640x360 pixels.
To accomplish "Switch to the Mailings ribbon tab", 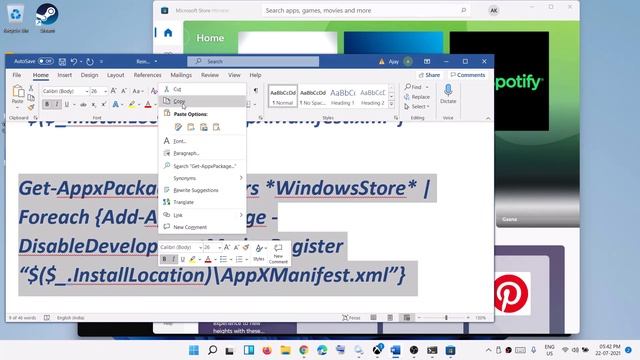I will click(x=181, y=75).
